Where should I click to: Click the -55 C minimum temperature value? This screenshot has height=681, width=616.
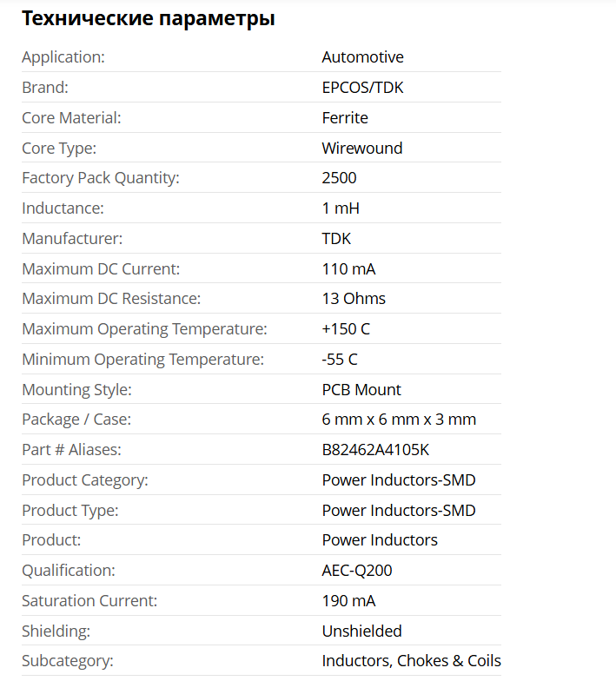tap(340, 360)
